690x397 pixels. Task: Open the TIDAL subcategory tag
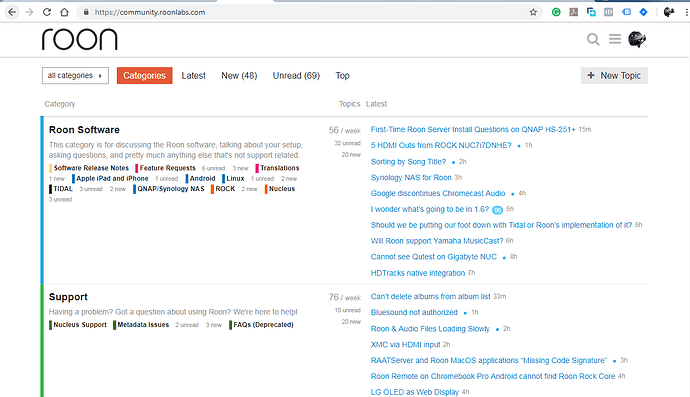click(x=61, y=189)
